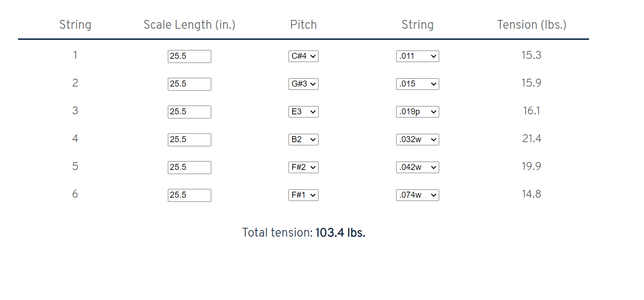Click the Scale Length (in.) column header
This screenshot has width=644, height=300.
pyautogui.click(x=190, y=25)
